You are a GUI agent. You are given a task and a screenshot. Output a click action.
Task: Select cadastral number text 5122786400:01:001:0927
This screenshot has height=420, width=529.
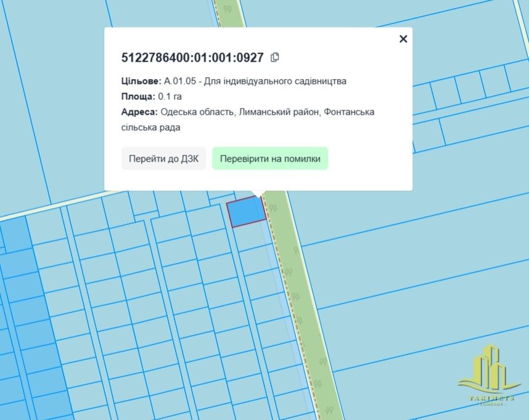[x=192, y=58]
